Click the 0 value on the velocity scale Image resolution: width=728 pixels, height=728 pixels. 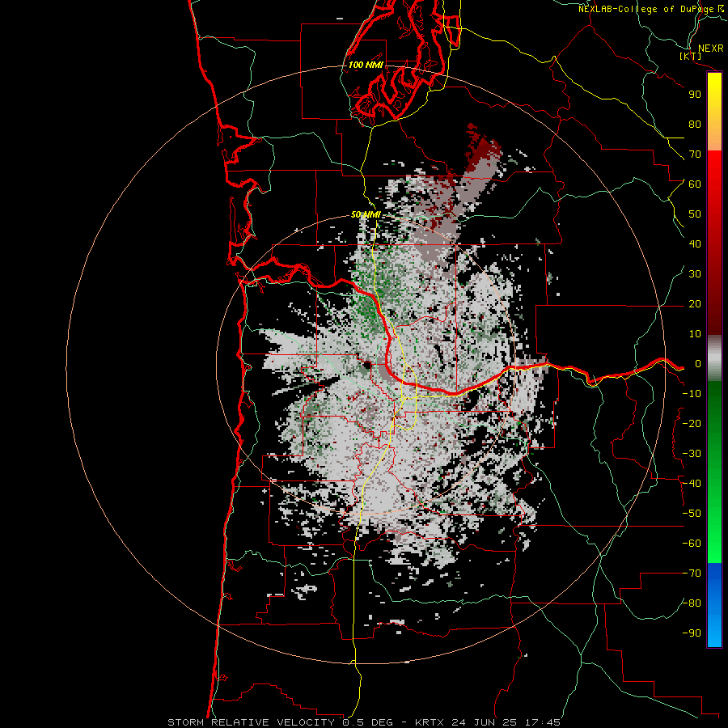(697, 364)
